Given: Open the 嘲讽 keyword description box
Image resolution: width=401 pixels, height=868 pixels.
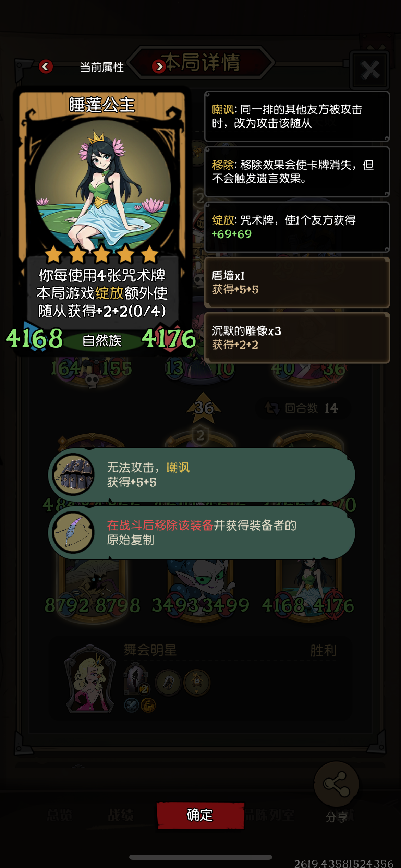Looking at the screenshot, I should click(x=297, y=116).
